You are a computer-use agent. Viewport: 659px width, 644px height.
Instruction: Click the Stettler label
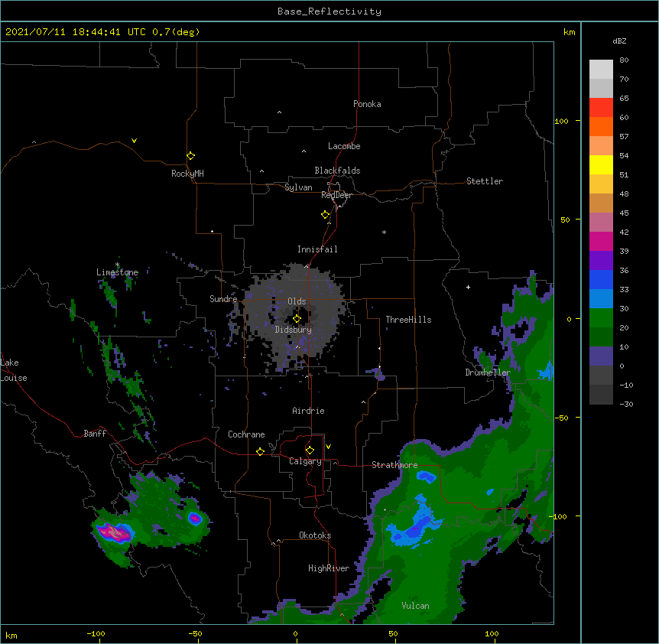pyautogui.click(x=485, y=181)
